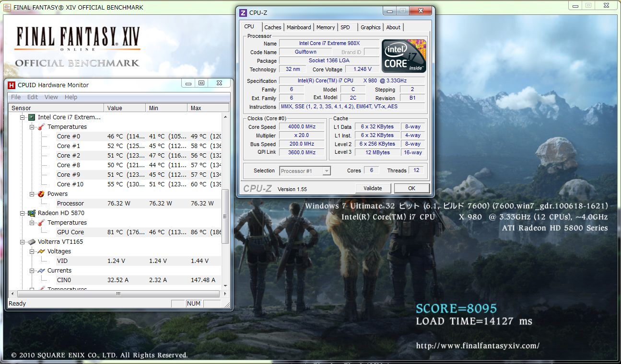
Task: Click the SCORE=8095 benchmark result text
Action: (x=456, y=308)
